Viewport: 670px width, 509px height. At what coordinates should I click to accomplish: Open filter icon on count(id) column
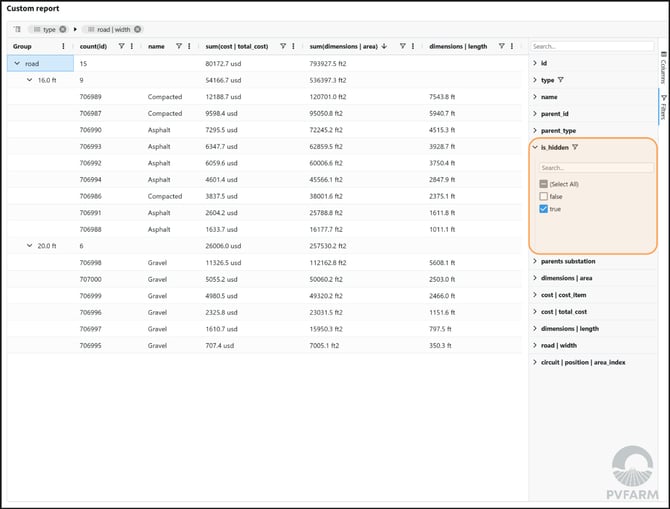tap(121, 46)
